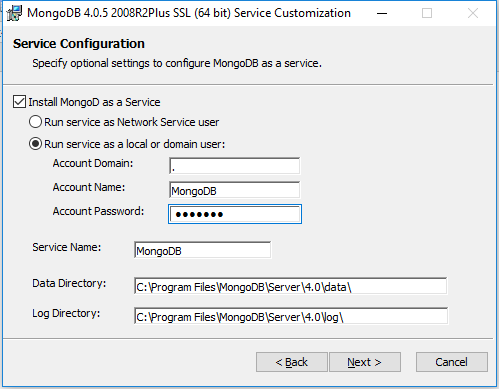The width and height of the screenshot is (499, 389).
Task: Proceed with the Next > button
Action: (x=365, y=362)
